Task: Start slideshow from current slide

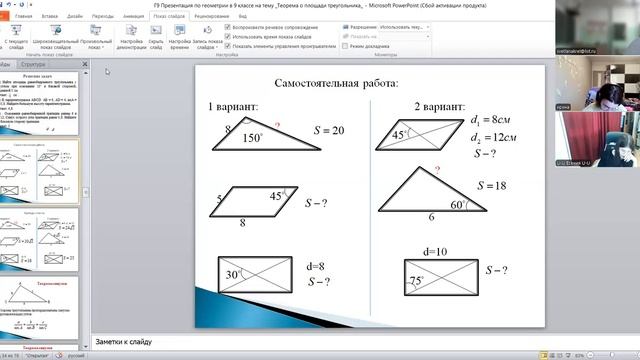Action: (16, 37)
